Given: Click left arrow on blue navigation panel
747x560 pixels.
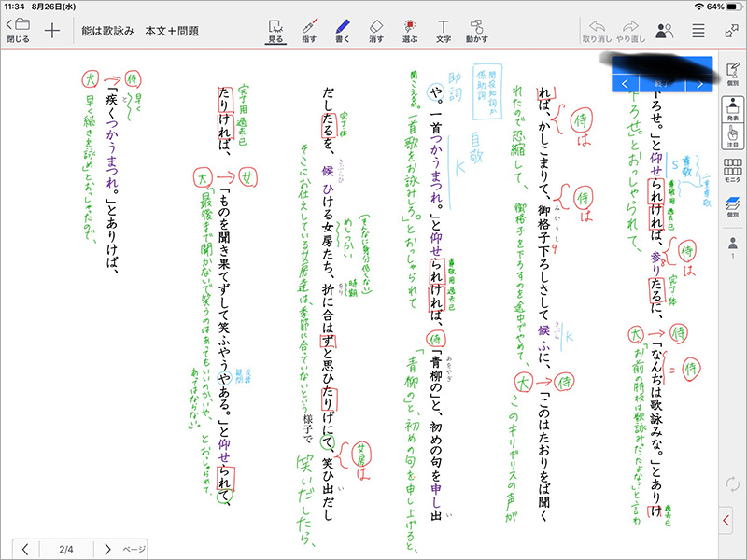Looking at the screenshot, I should click(x=625, y=84).
